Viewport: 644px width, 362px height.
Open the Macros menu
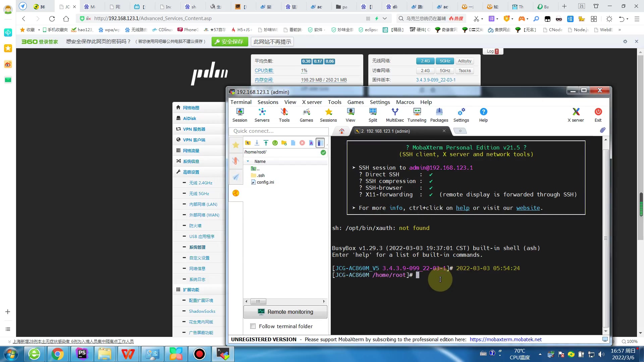(405, 102)
